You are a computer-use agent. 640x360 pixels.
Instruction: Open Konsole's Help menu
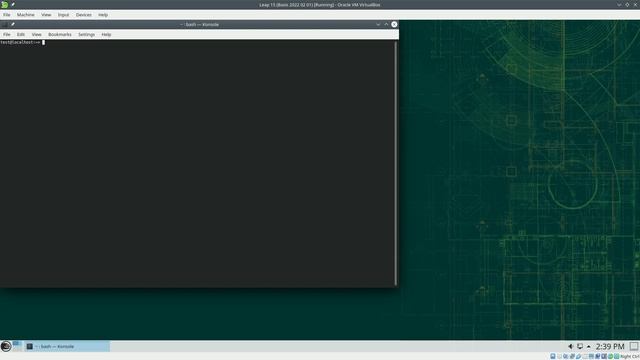click(106, 35)
